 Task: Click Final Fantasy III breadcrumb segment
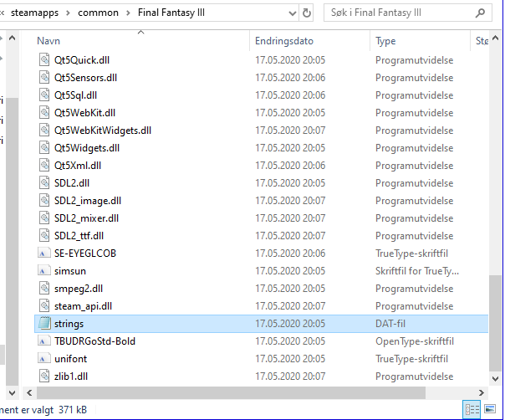(x=171, y=13)
